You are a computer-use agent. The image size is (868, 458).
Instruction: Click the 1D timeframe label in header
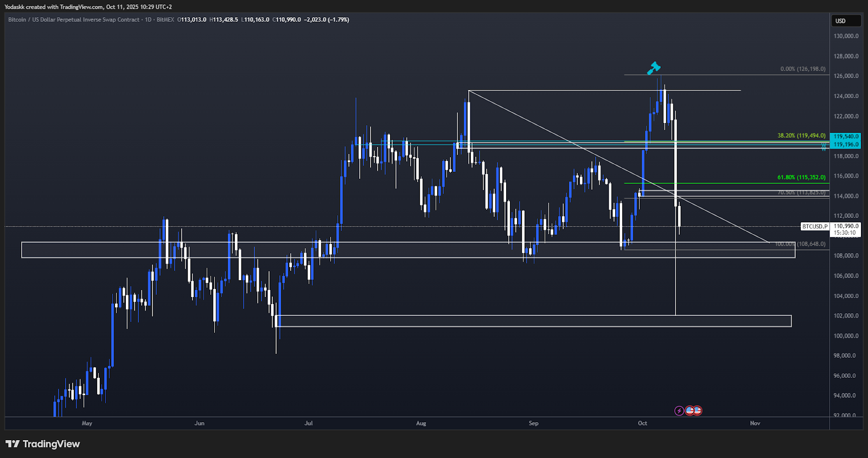click(148, 20)
